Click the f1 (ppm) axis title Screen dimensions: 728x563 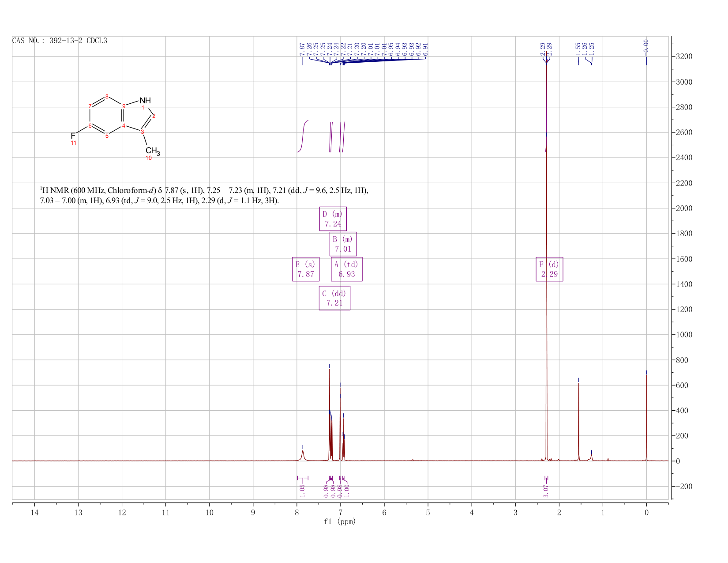(340, 521)
